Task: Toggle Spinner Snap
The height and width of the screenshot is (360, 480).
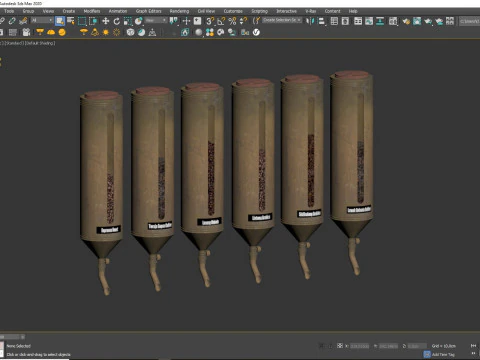Action: [243, 21]
